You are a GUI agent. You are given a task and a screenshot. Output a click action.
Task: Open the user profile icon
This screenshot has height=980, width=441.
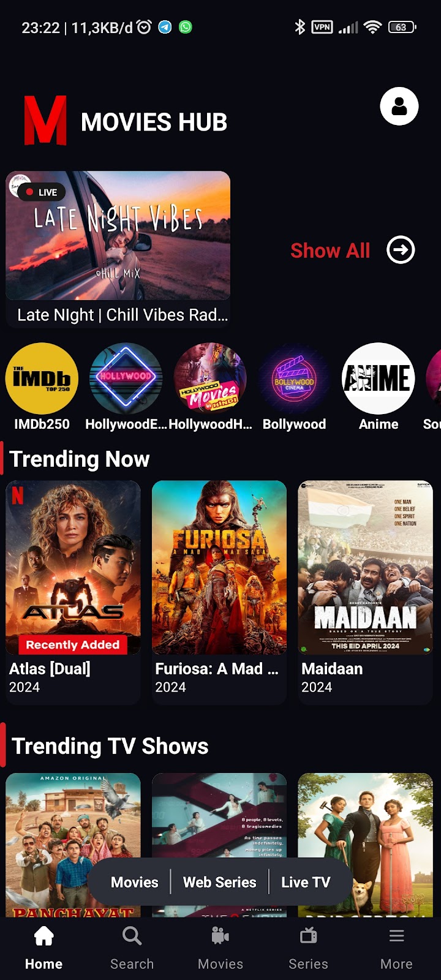(x=399, y=107)
